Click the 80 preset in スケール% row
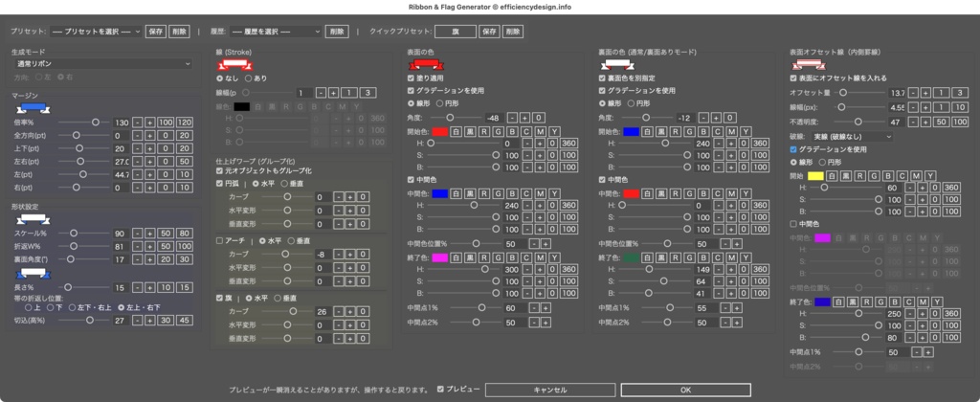 point(185,234)
